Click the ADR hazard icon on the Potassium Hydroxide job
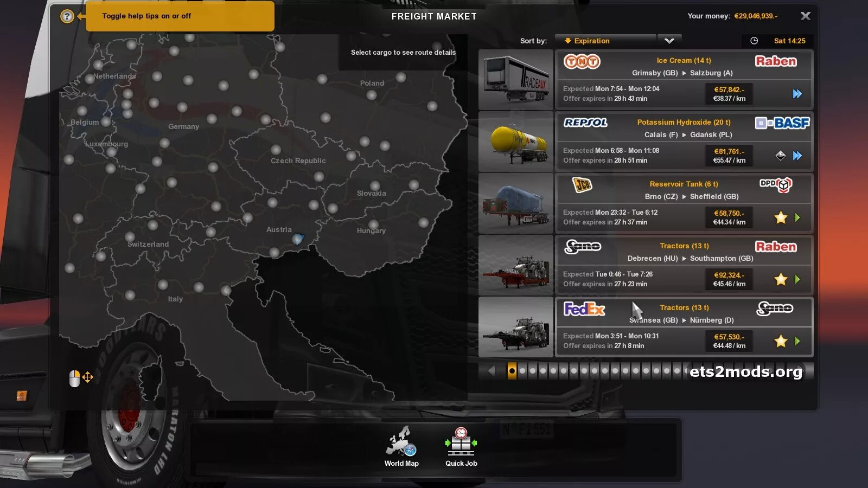 pos(780,156)
